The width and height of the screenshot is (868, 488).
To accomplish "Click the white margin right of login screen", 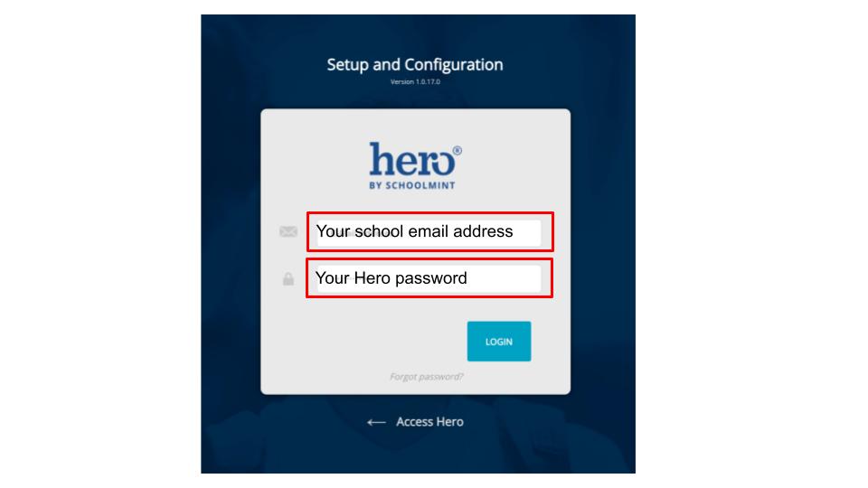I will pyautogui.click(x=750, y=244).
